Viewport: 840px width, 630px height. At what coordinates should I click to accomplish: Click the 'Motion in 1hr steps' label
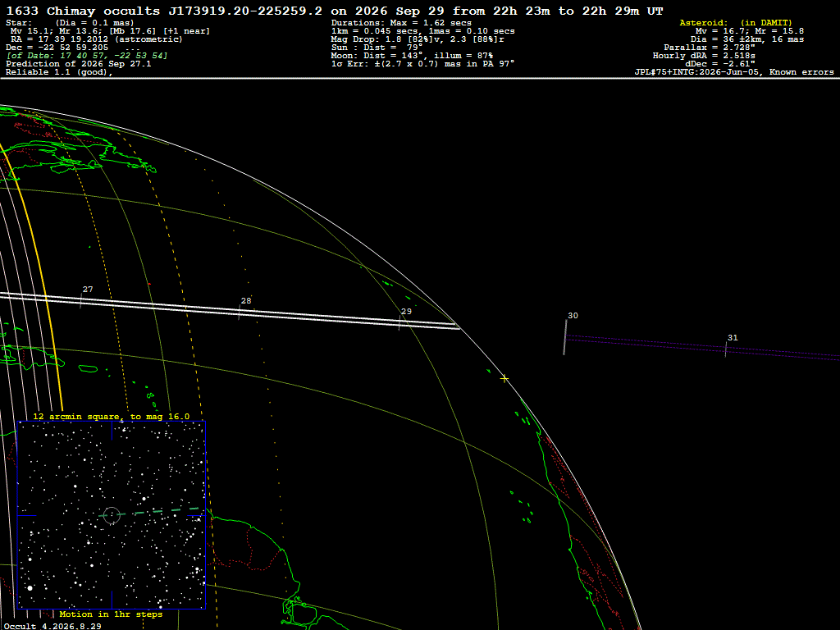tap(111, 614)
